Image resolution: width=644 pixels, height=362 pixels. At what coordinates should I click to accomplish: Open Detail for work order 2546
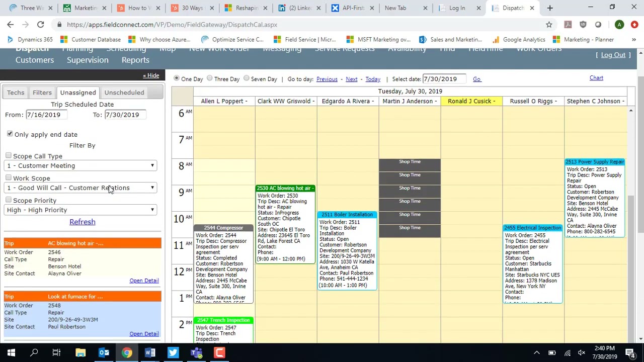click(144, 281)
